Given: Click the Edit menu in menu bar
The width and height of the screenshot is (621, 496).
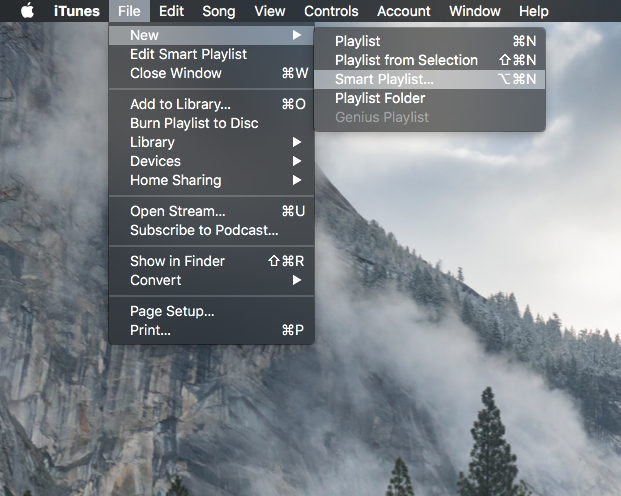Looking at the screenshot, I should [171, 11].
